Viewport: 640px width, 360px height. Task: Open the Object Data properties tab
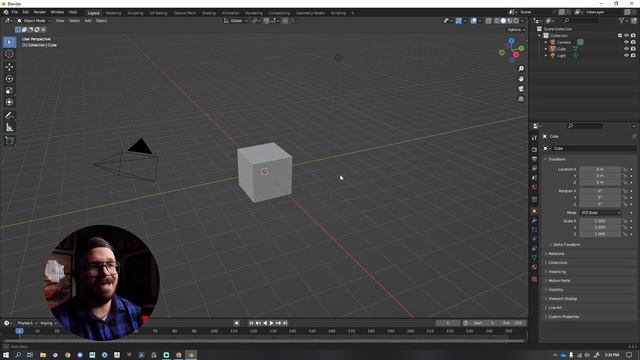coord(534,258)
